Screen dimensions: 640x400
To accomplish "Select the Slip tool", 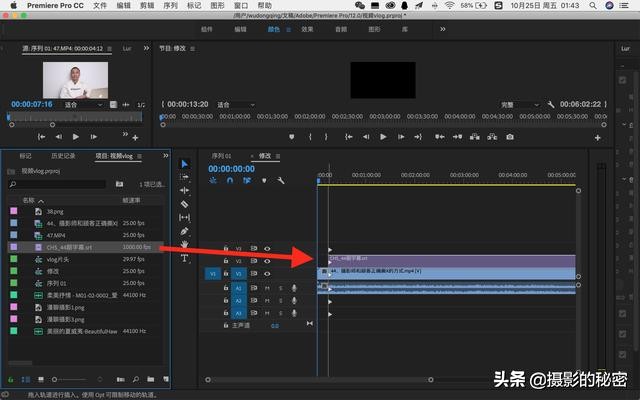I will (x=184, y=218).
